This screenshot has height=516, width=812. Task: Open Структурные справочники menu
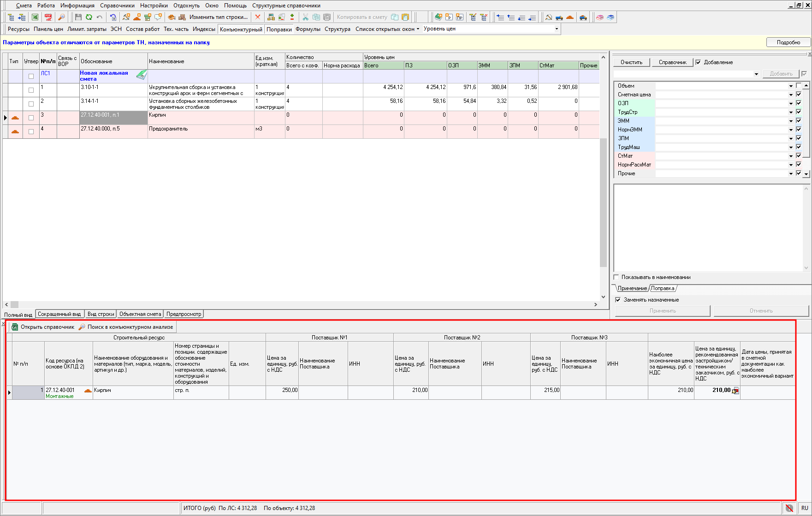(x=286, y=6)
